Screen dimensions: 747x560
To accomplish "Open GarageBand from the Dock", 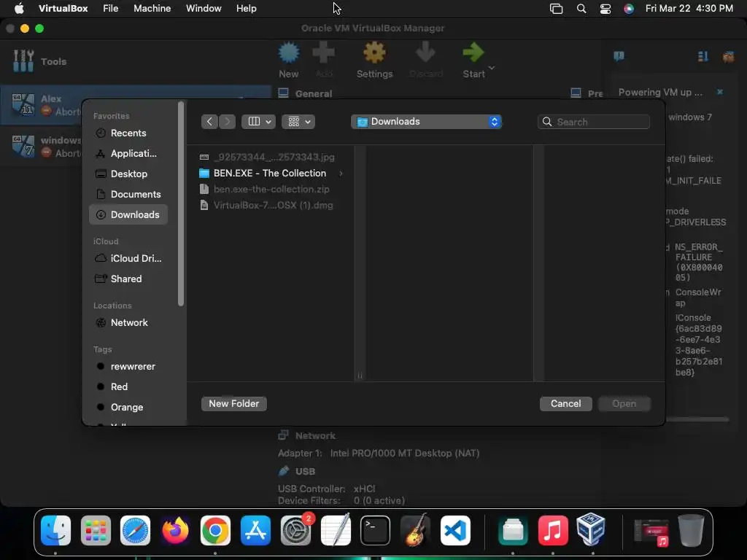I will [x=415, y=530].
